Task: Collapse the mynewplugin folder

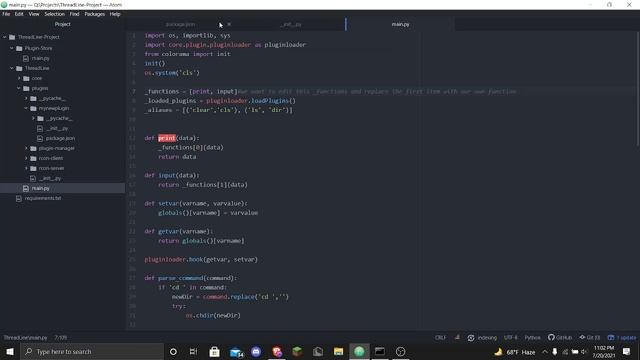Action: [x=26, y=108]
